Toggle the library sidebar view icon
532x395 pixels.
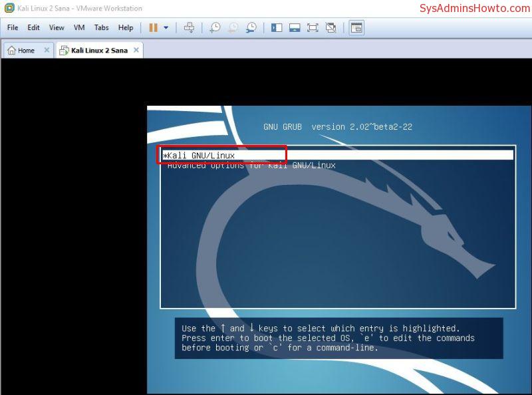click(277, 28)
